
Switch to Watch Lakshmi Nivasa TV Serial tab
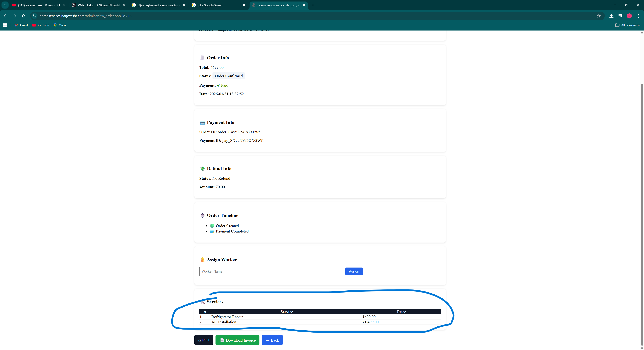point(99,5)
